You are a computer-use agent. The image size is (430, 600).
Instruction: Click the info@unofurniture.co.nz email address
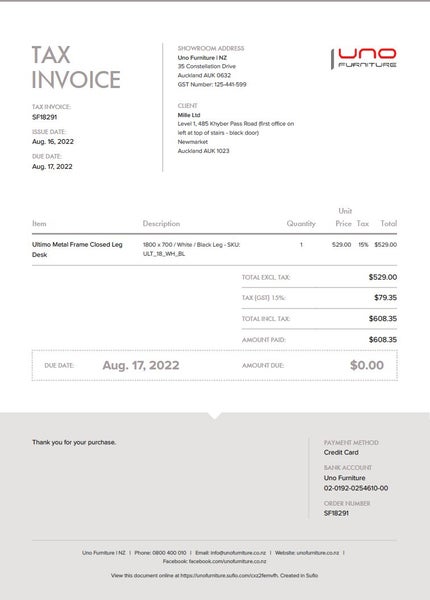238,553
